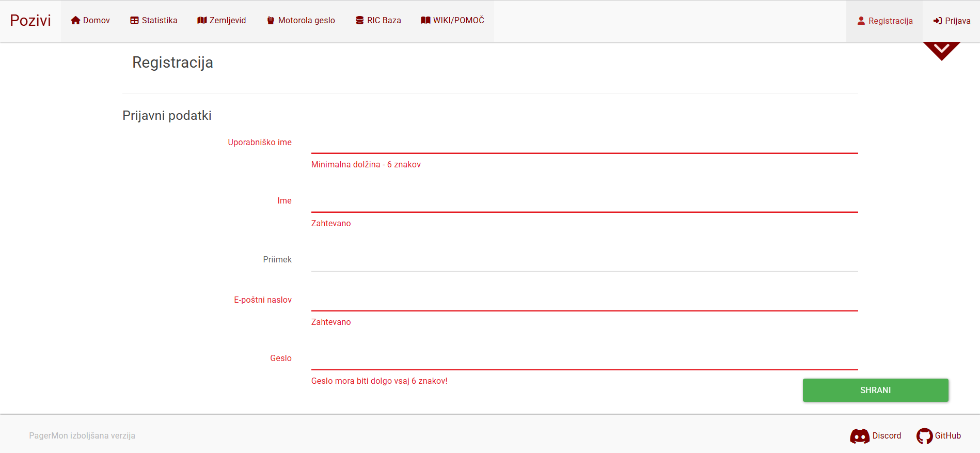
Task: Open Motorola geslo page
Action: coord(301,21)
